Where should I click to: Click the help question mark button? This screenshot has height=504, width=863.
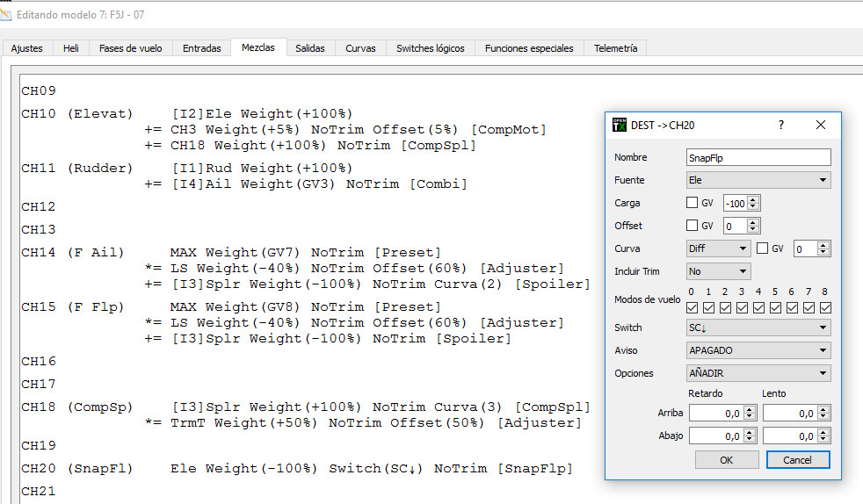click(x=780, y=126)
